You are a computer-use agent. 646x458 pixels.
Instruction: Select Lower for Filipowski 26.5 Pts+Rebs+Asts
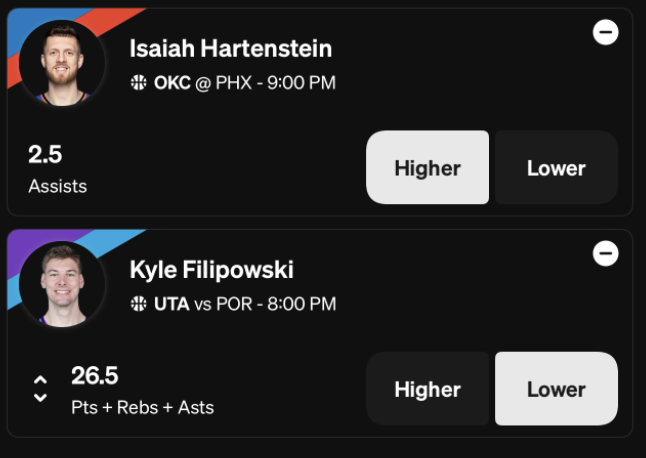coord(556,388)
